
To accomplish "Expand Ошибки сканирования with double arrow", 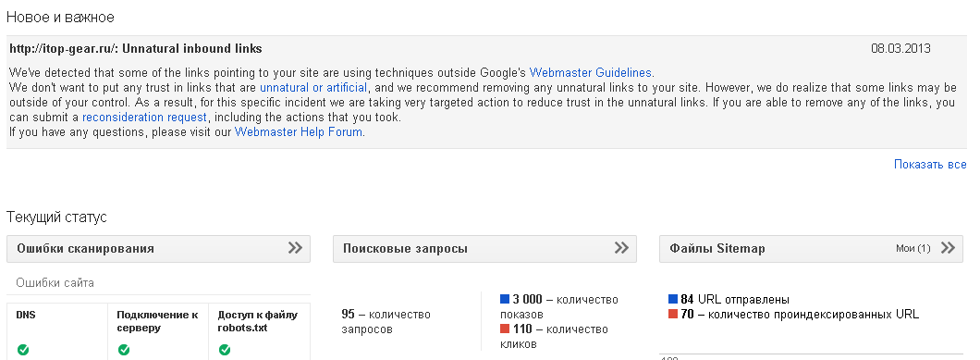I will click(x=295, y=248).
